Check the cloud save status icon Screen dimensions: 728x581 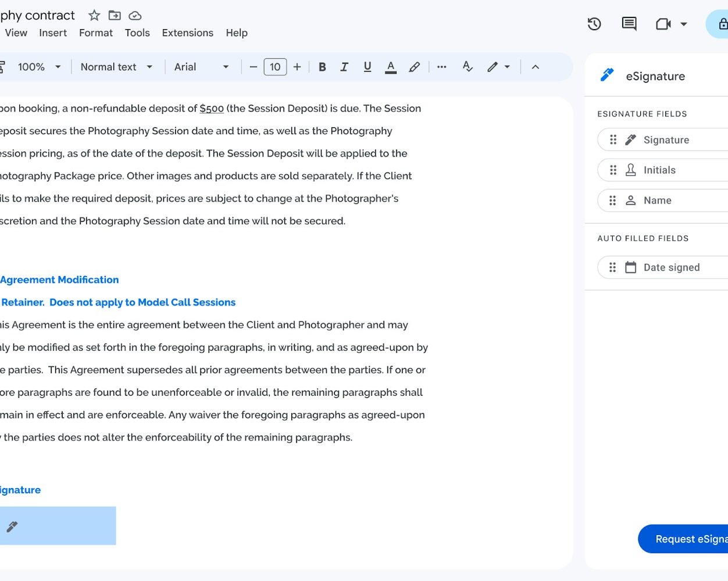135,16
